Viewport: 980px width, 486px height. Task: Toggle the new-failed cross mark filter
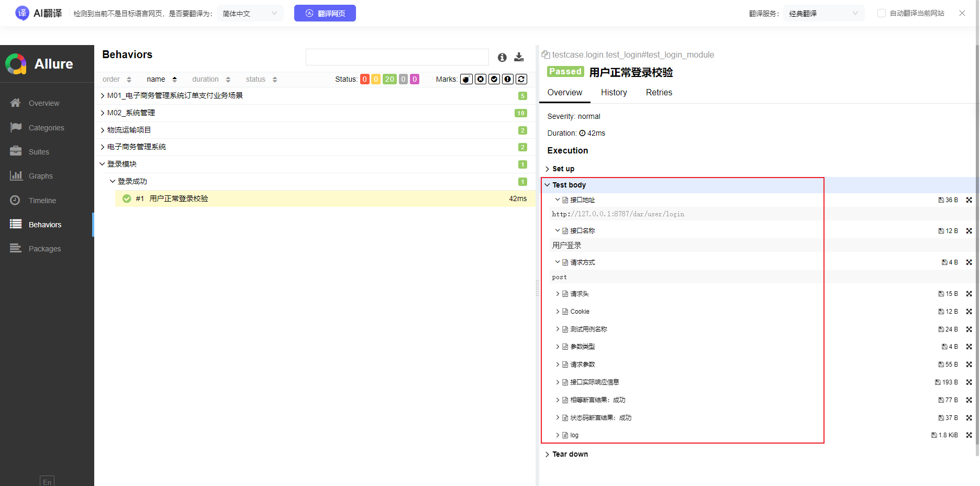tap(481, 79)
